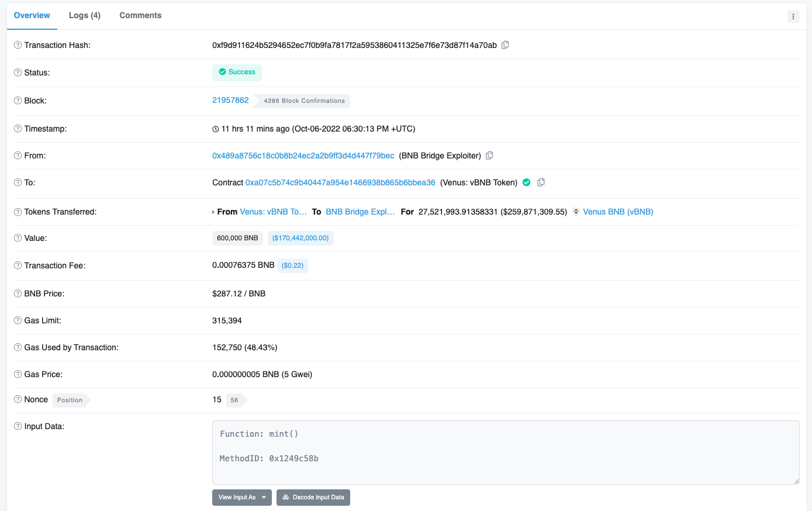Click help icon beside Block
812x511 pixels.
click(x=18, y=101)
